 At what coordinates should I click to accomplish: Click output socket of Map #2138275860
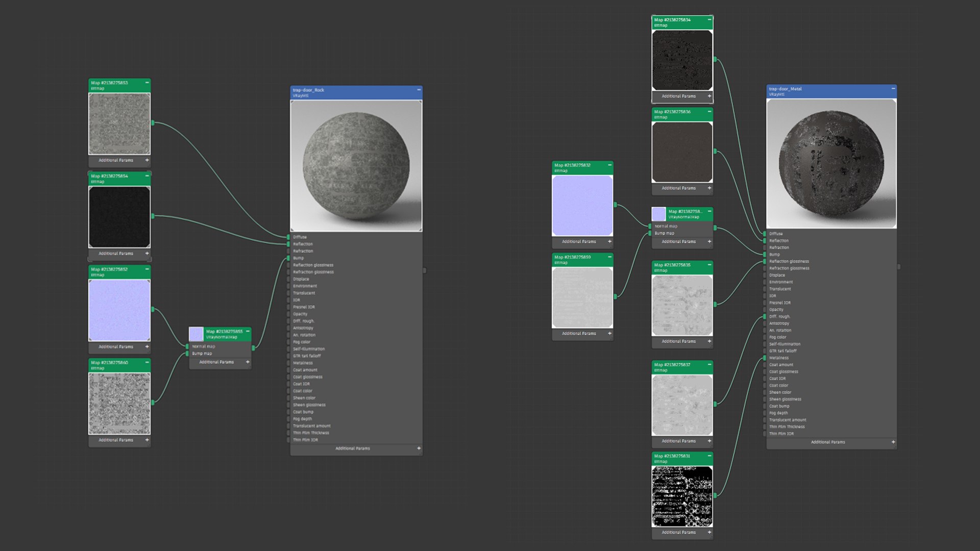[x=153, y=403]
